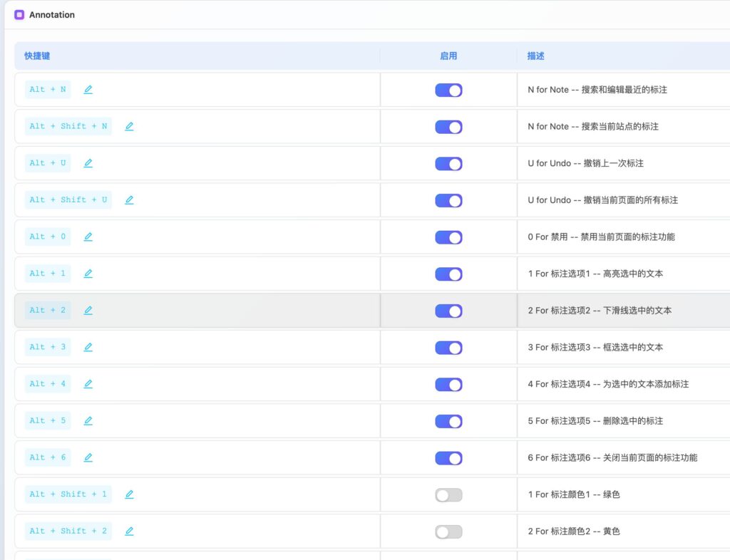Screen dimensions: 730x560
Task: Click the edit pencil next to Alt + N
Action: 88,90
